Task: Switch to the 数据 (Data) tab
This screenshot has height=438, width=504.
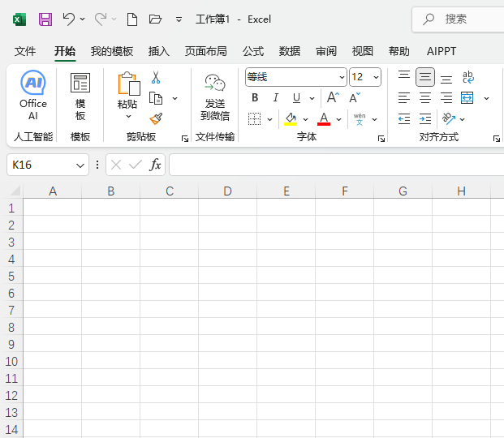Action: [x=289, y=51]
